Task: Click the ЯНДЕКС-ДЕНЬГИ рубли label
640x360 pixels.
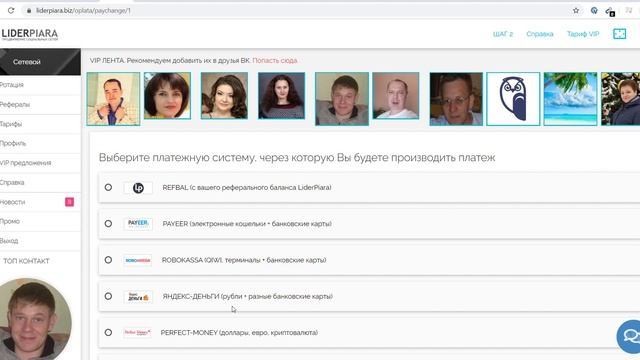Action: 248,296
